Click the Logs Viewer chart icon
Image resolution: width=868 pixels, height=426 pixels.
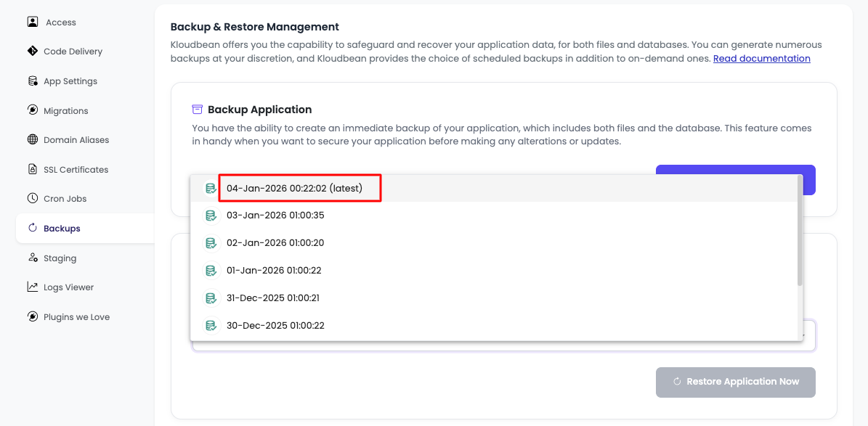(33, 287)
